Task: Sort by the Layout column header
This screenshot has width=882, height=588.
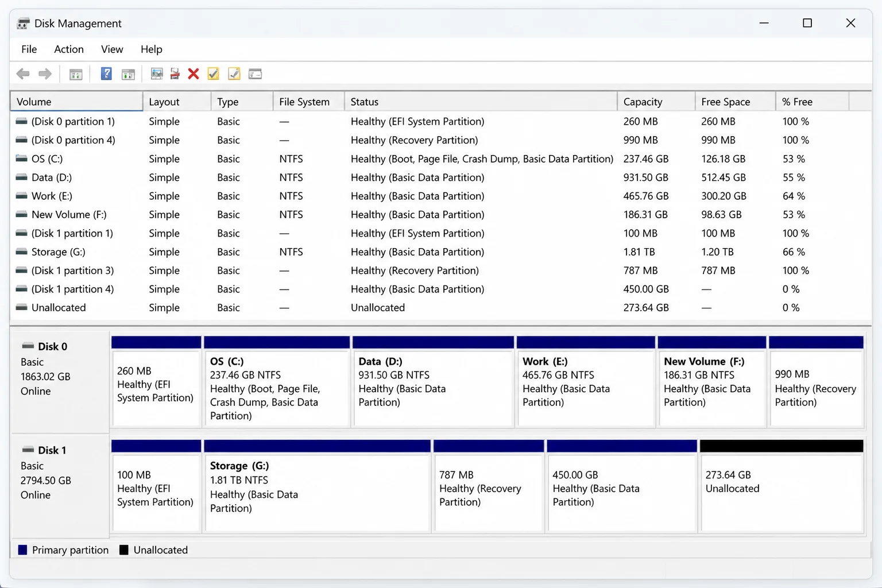Action: pos(177,102)
